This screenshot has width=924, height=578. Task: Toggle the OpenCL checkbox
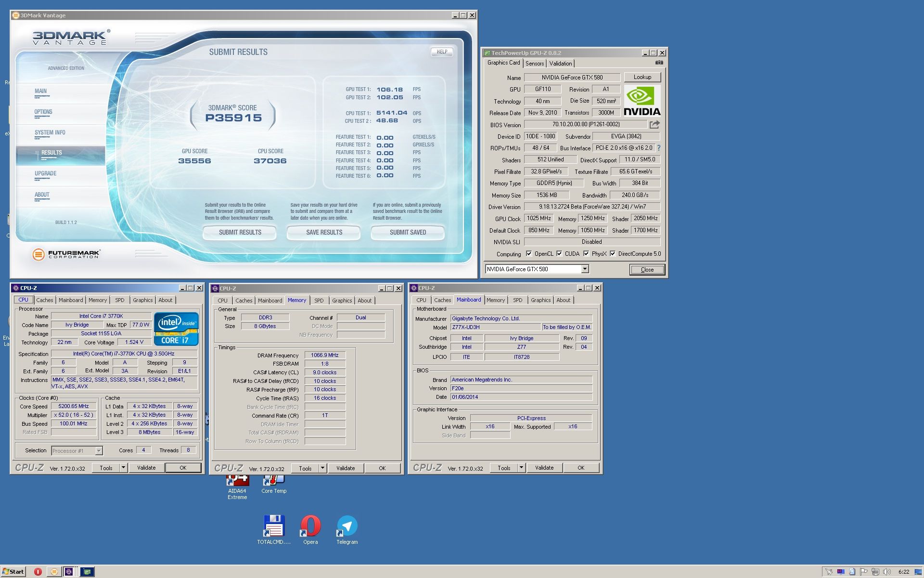click(x=529, y=254)
